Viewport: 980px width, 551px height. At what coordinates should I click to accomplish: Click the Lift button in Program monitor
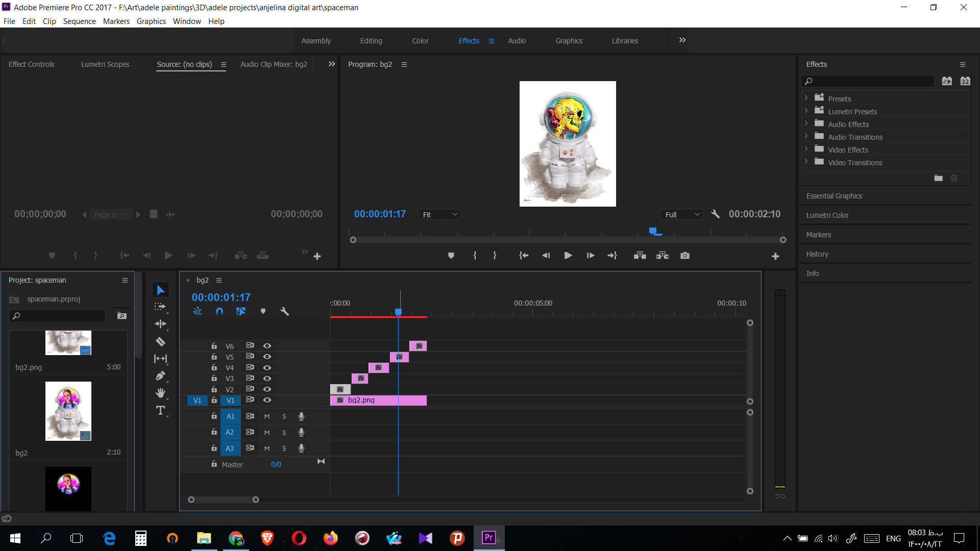[x=640, y=256]
